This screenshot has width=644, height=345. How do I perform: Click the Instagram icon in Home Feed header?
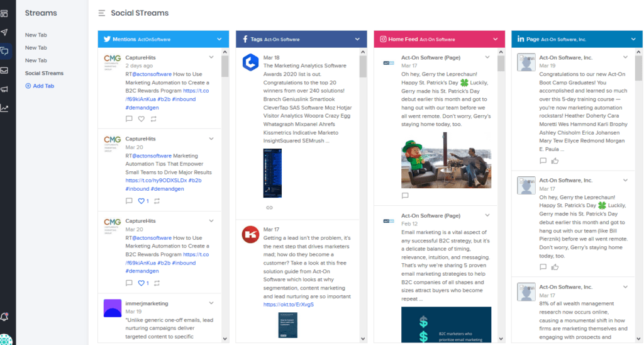[383, 39]
